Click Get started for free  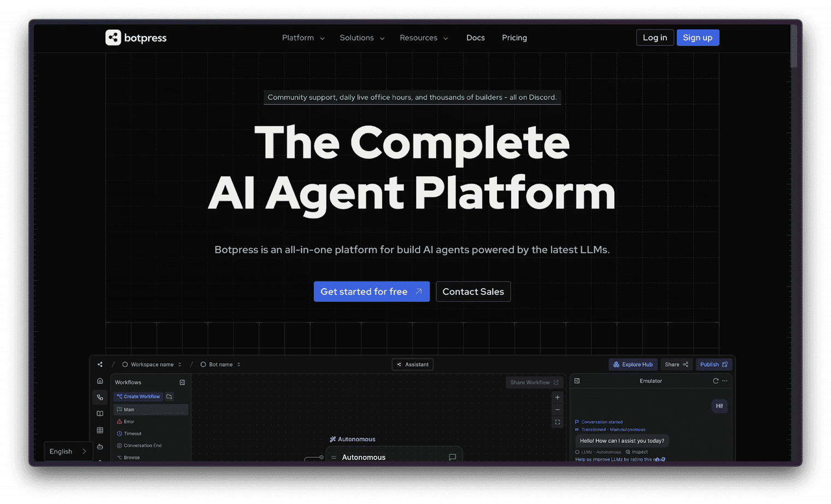pyautogui.click(x=371, y=291)
